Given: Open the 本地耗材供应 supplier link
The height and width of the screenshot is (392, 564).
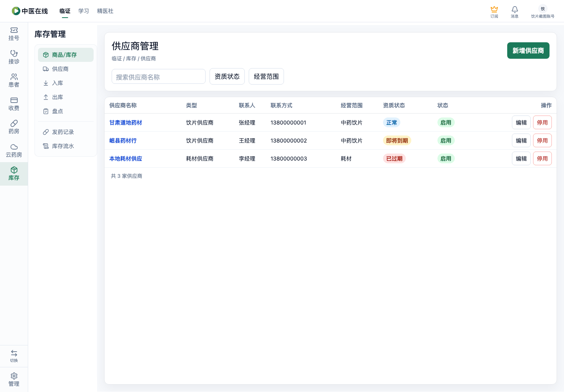Looking at the screenshot, I should 126,159.
